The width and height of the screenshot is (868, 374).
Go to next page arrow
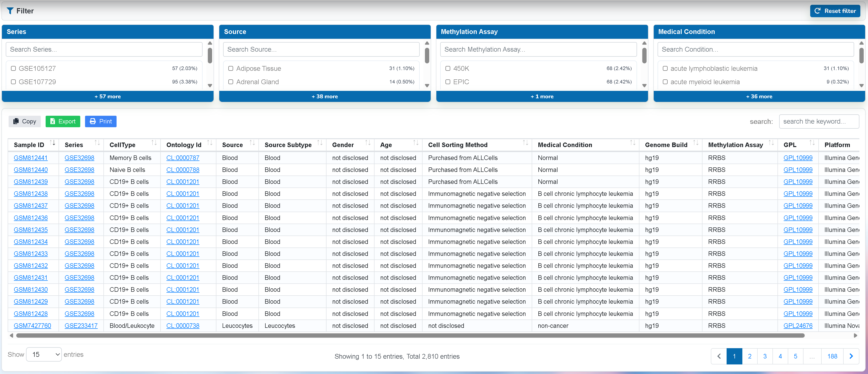pyautogui.click(x=851, y=356)
